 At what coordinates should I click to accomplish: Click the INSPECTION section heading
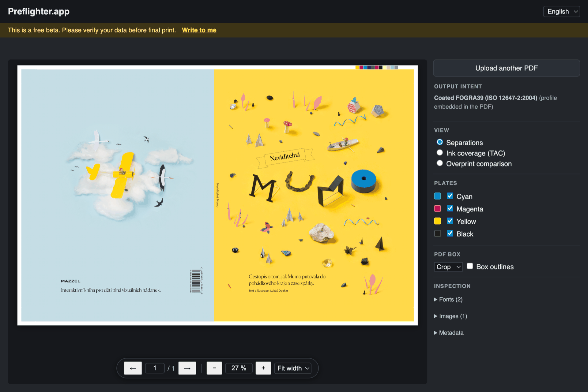coord(452,286)
